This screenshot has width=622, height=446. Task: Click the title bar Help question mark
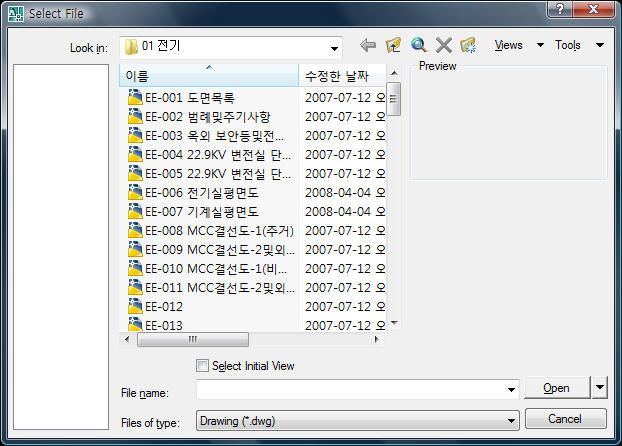(559, 9)
